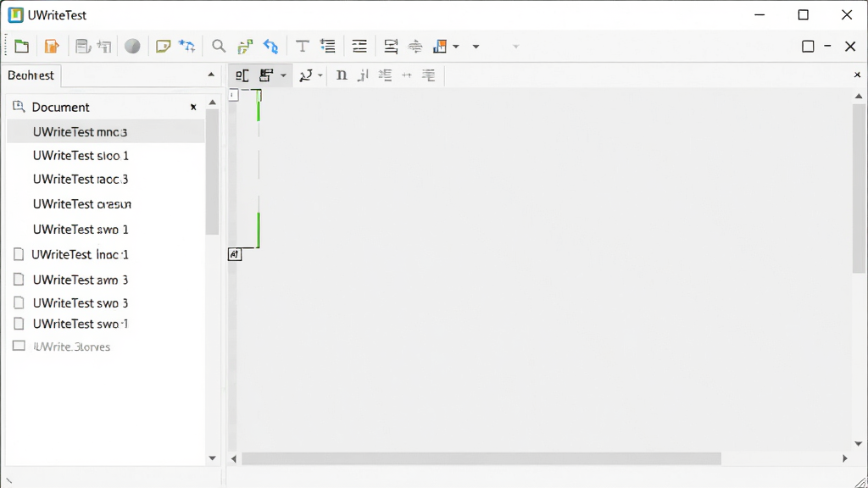Click the editor scroll down arrow
Image resolution: width=868 pixels, height=488 pixels.
click(x=859, y=444)
